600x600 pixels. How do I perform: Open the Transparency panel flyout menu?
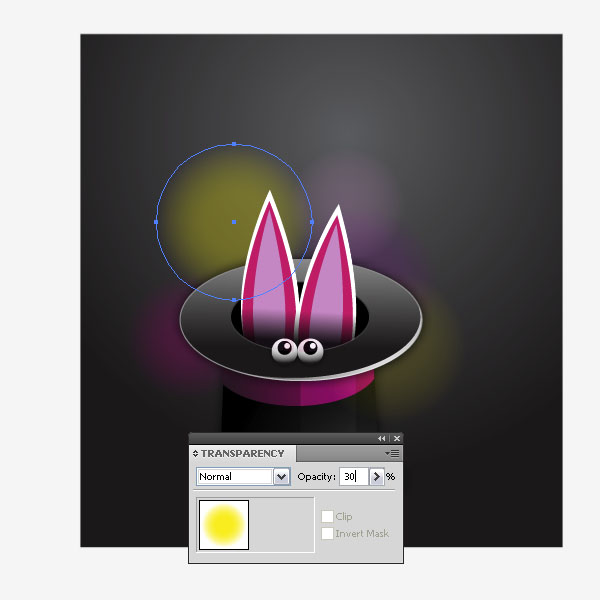393,453
